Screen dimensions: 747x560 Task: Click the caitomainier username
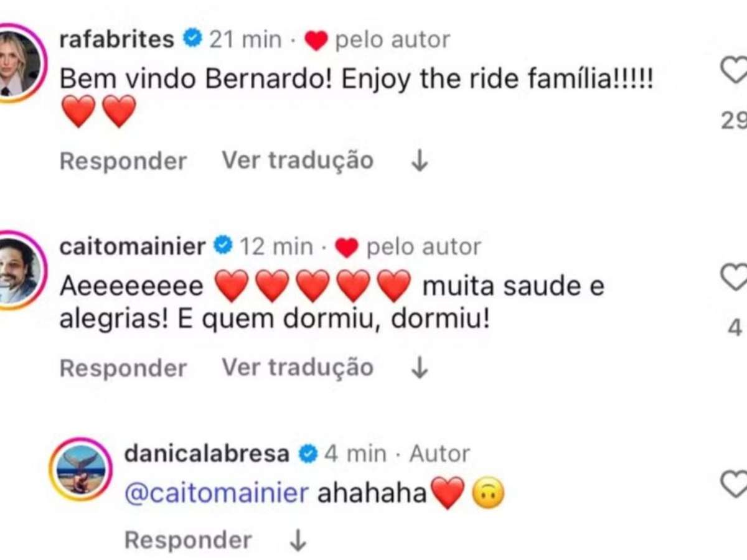point(132,246)
